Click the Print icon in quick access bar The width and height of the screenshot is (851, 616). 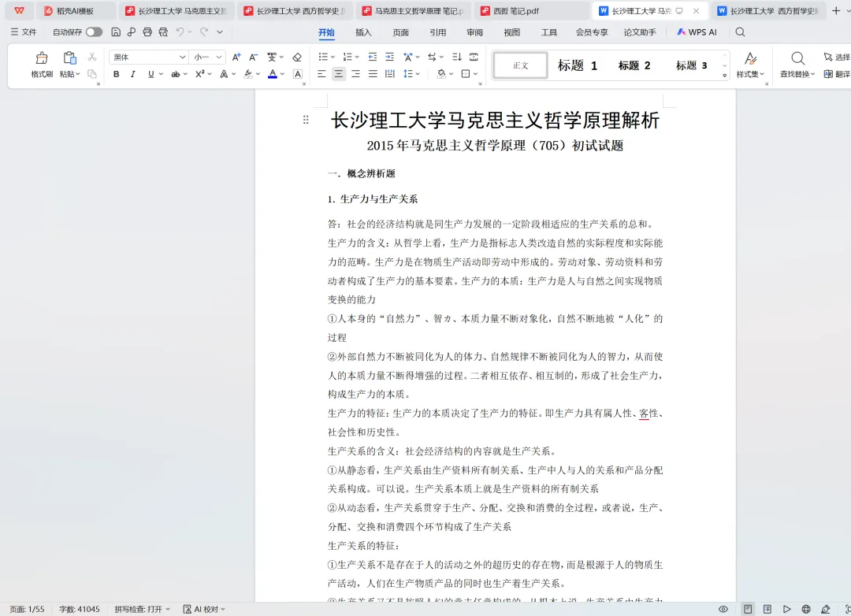point(147,32)
